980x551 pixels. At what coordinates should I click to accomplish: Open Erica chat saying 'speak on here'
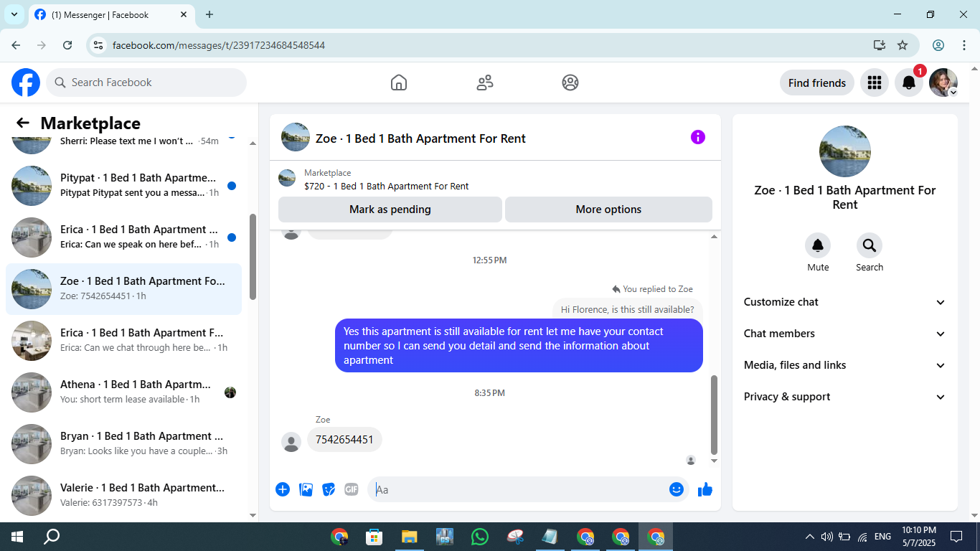[123, 237]
